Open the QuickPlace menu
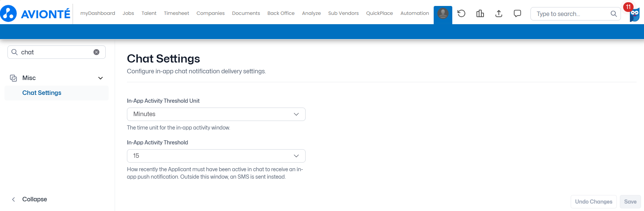This screenshot has height=211, width=644. pyautogui.click(x=380, y=13)
